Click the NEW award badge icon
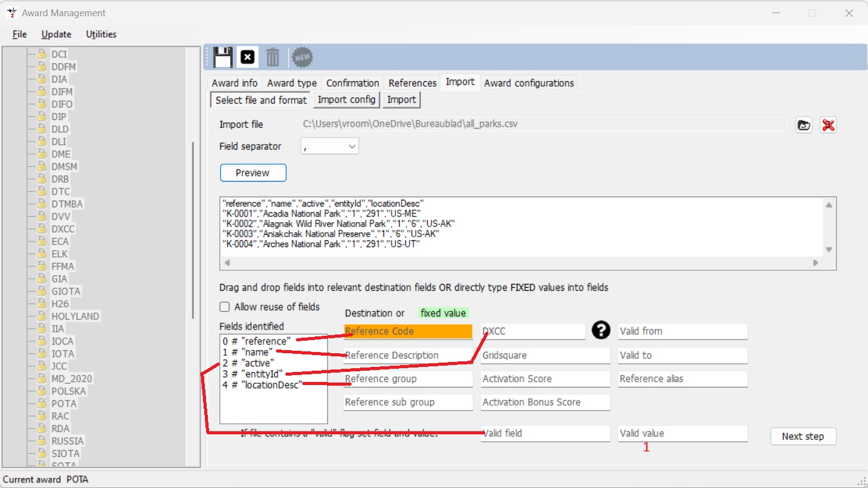Viewport: 868px width, 488px height. 302,57
